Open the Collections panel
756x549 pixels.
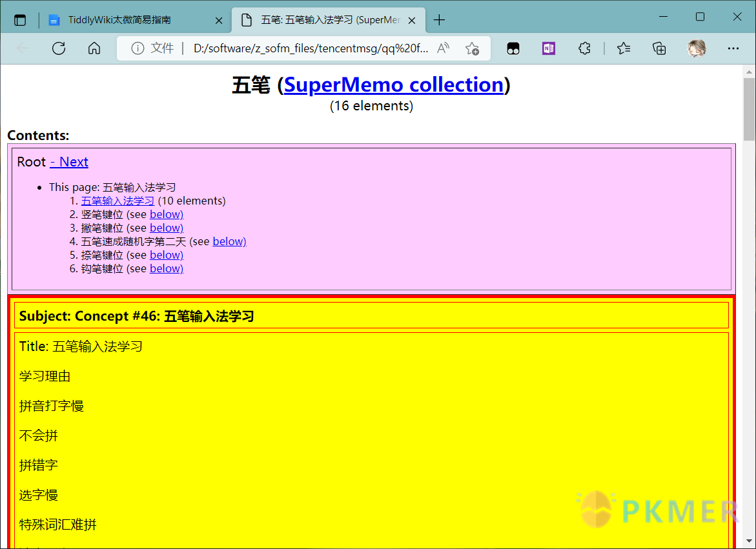pyautogui.click(x=659, y=48)
